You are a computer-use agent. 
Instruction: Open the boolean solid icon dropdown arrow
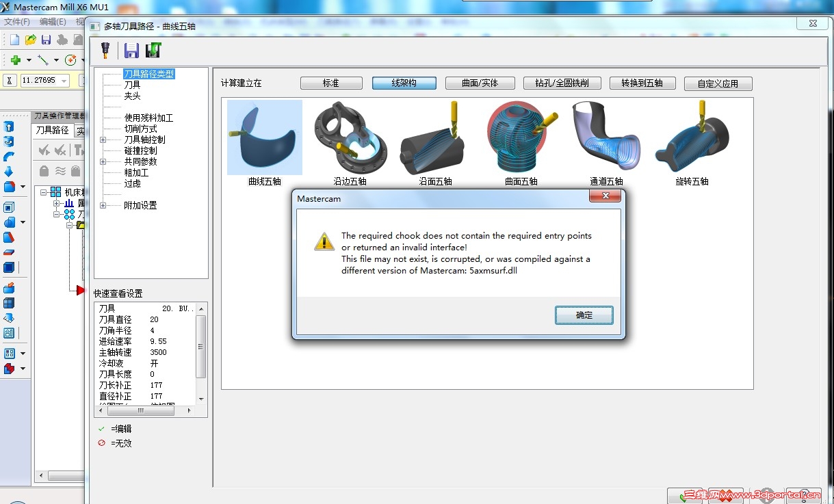pos(23,222)
